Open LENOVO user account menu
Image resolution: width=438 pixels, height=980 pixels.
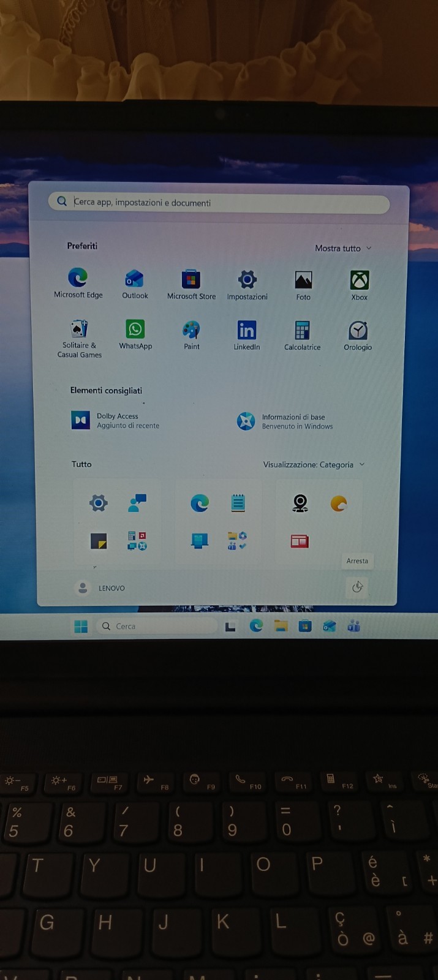[x=100, y=588]
